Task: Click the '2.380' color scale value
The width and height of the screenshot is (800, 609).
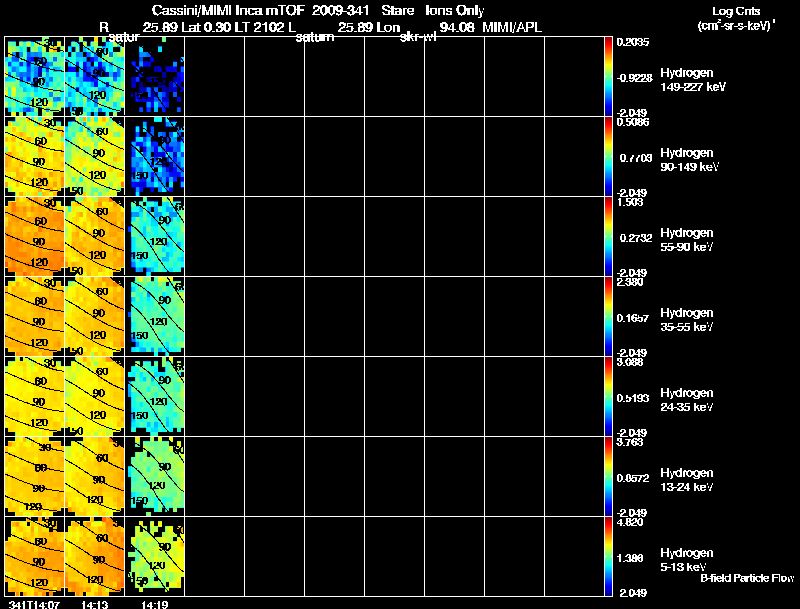Action: 630,282
